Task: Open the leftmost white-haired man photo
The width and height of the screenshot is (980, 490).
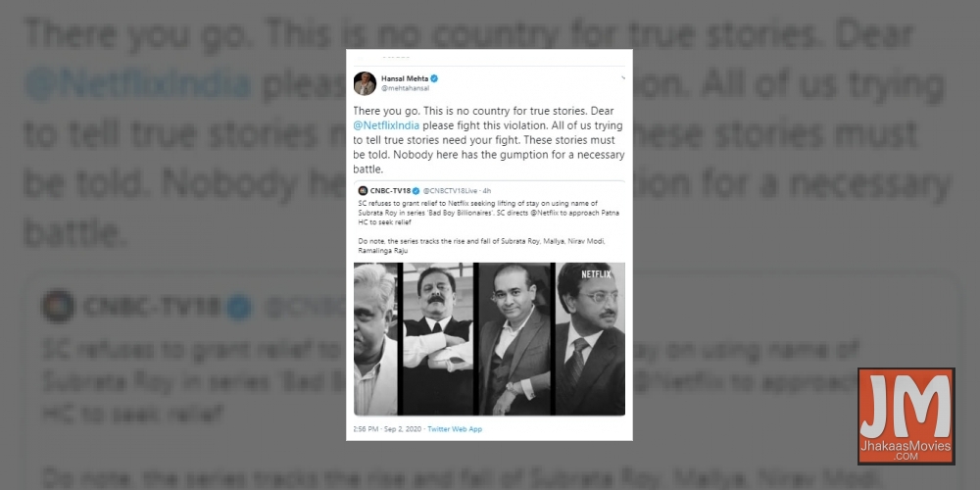Action: click(375, 339)
